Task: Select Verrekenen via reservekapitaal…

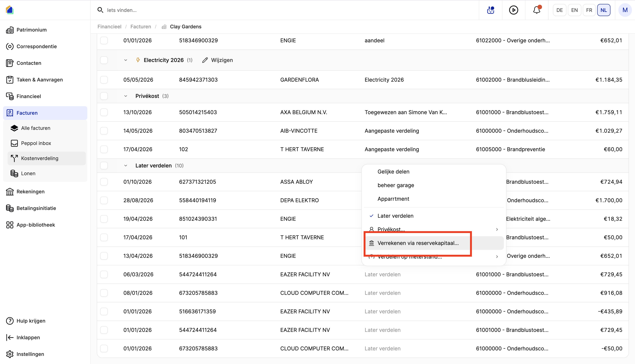Action: (434, 243)
